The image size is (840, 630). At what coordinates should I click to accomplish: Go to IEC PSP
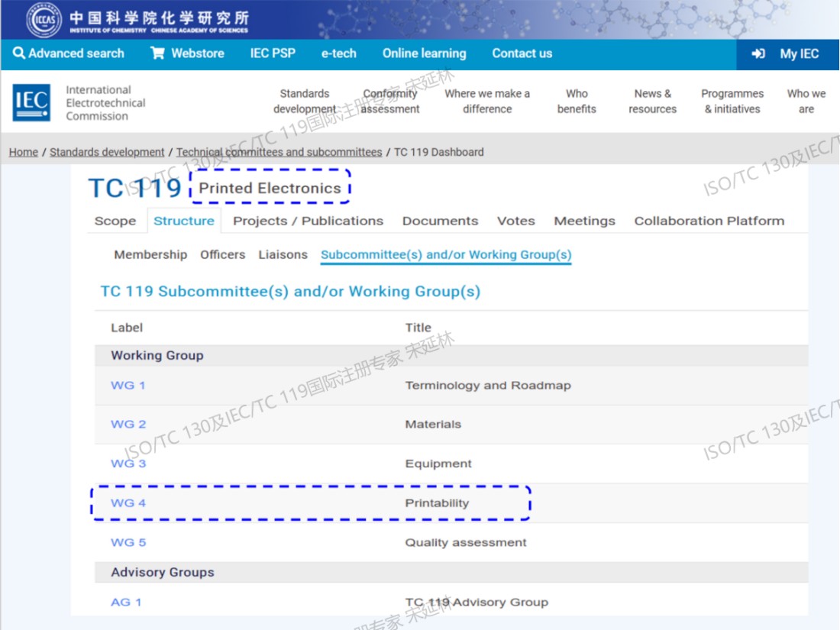(273, 53)
